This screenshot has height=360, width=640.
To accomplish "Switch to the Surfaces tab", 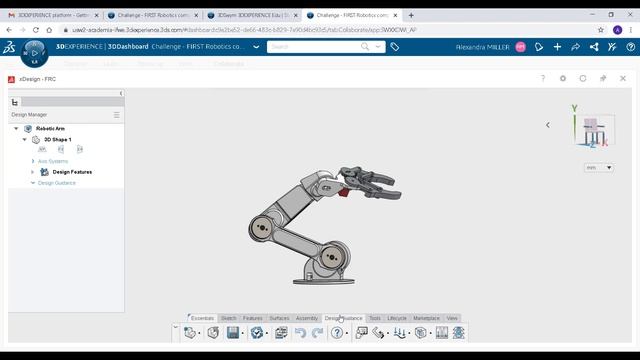I will tap(279, 318).
